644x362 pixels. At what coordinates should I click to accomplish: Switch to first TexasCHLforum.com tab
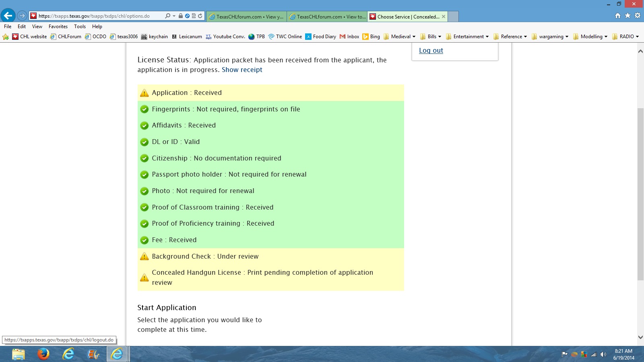(x=246, y=16)
